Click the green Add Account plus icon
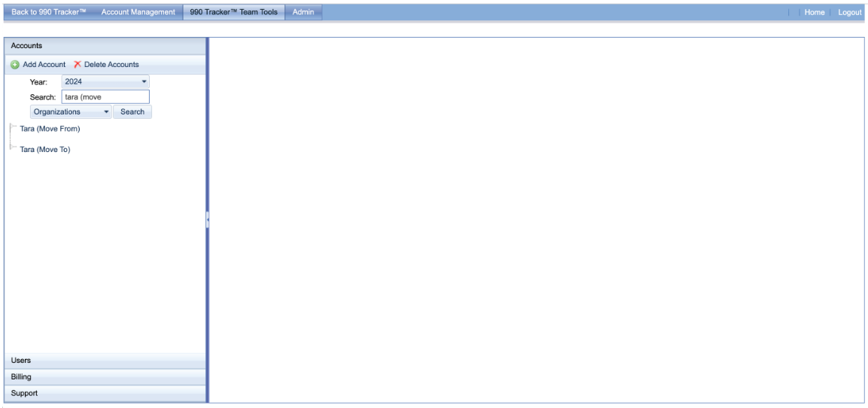 click(x=15, y=65)
